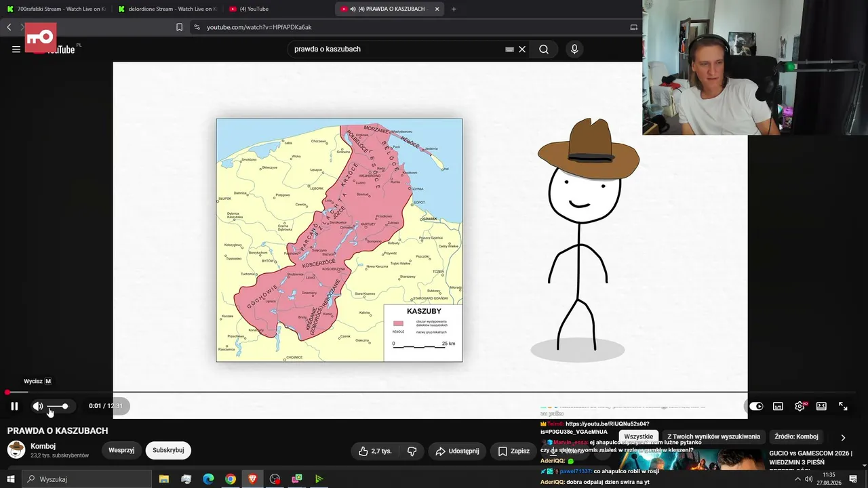
Task: Dislike the video with thumbs down
Action: tap(412, 451)
